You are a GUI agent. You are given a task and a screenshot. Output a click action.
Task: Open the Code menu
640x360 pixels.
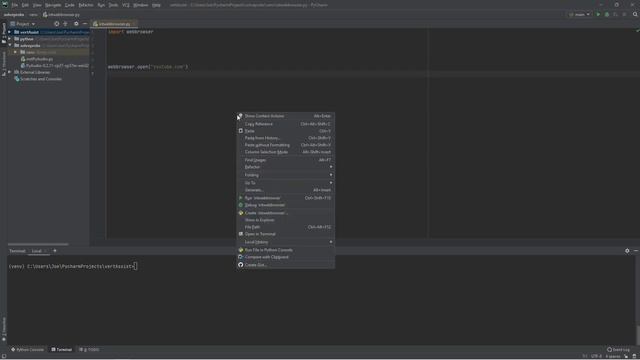click(x=70, y=5)
